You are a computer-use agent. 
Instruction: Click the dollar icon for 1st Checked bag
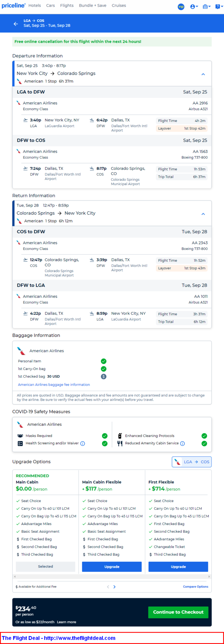click(104, 377)
